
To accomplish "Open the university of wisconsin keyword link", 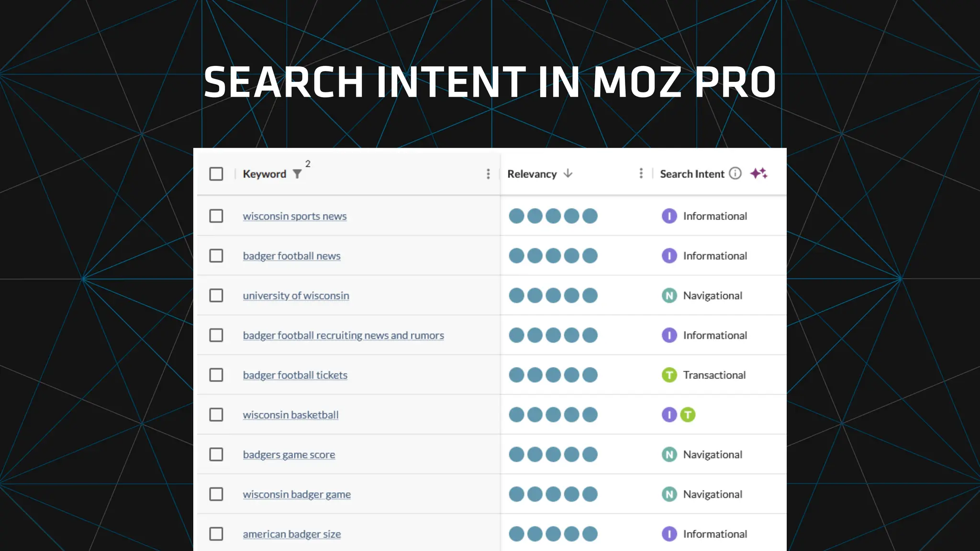I will (296, 296).
